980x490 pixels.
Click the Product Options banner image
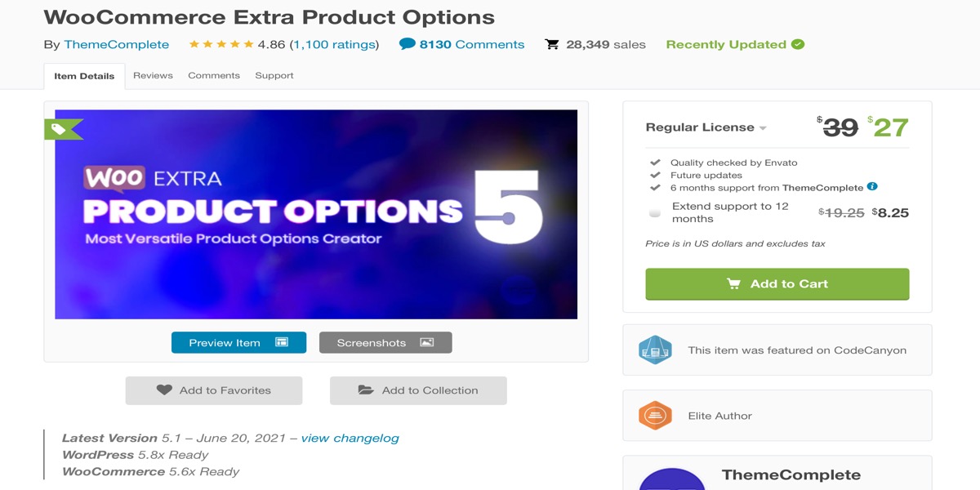(316, 214)
